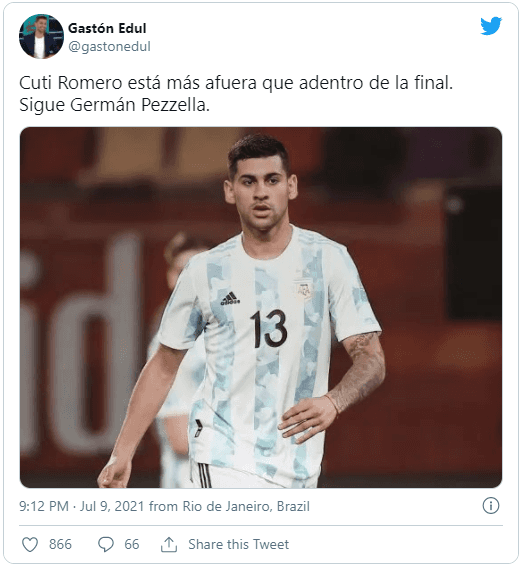The image size is (524, 570).
Task: Like the tweet with the heart icon
Action: pyautogui.click(x=30, y=545)
